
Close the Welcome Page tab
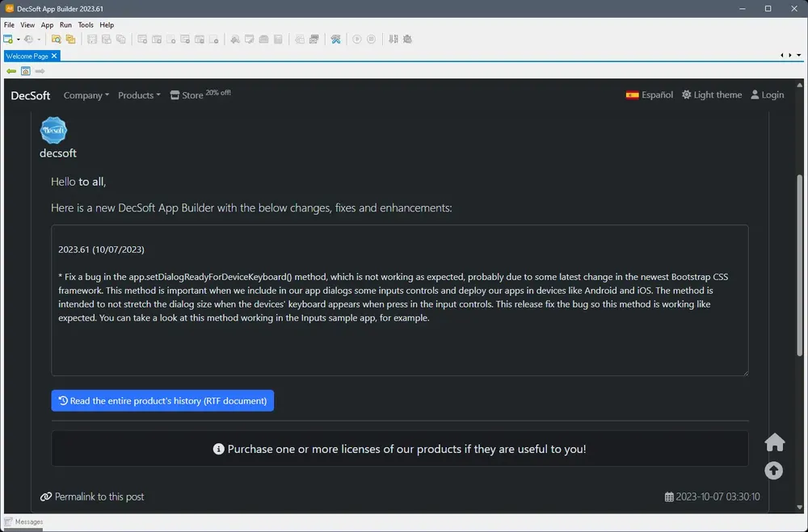click(54, 56)
